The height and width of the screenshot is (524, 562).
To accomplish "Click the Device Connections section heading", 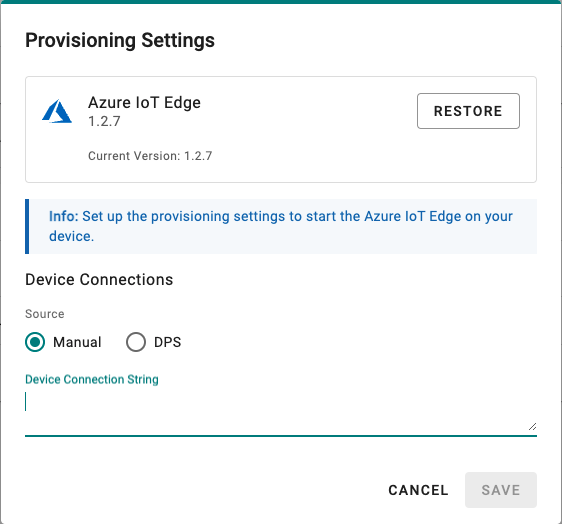I will [99, 280].
